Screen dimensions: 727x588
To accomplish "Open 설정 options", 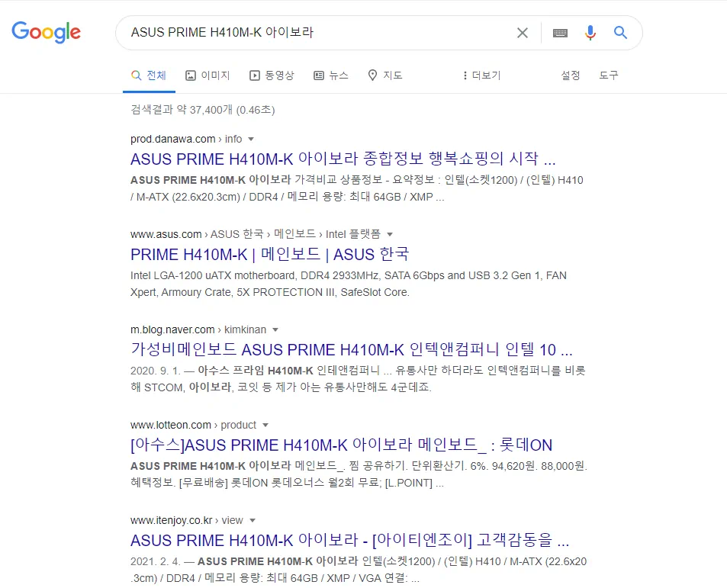I will coord(571,76).
